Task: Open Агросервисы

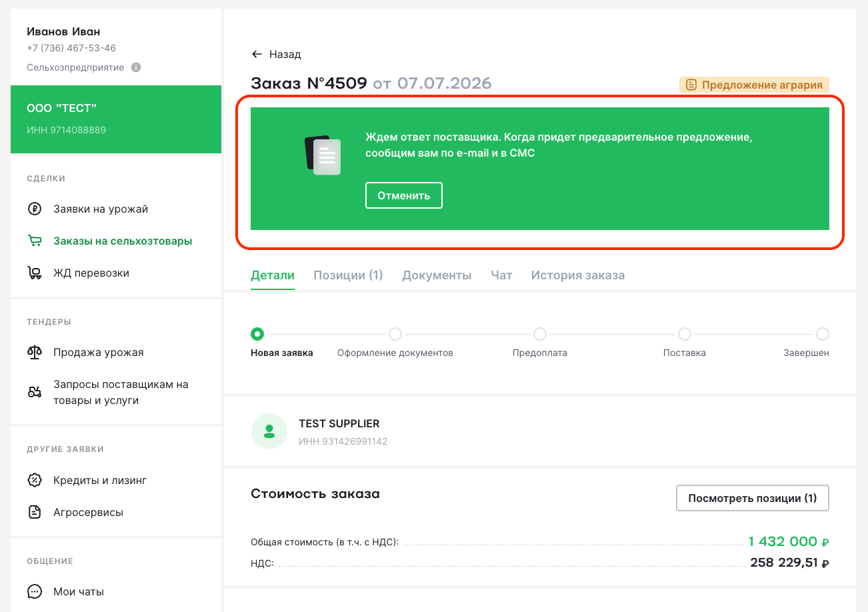Action: (x=88, y=512)
